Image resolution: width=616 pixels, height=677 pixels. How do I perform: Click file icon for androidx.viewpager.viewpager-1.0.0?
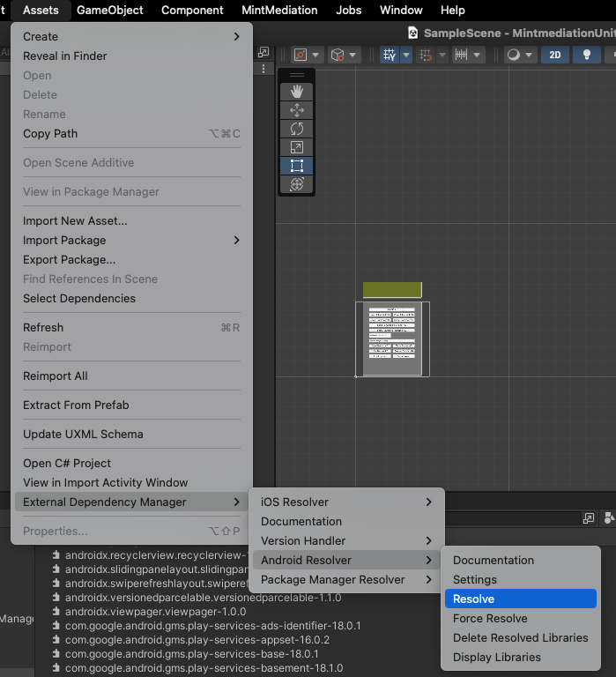click(x=56, y=612)
